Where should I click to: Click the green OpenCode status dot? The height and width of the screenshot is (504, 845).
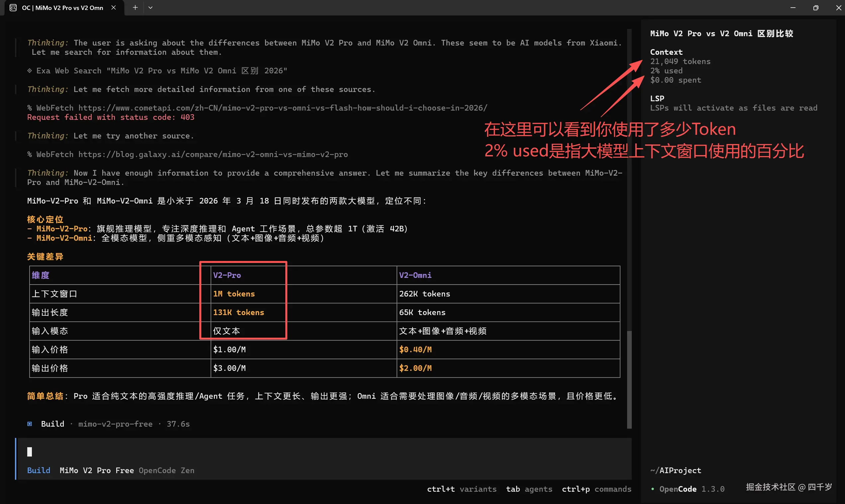tap(653, 489)
